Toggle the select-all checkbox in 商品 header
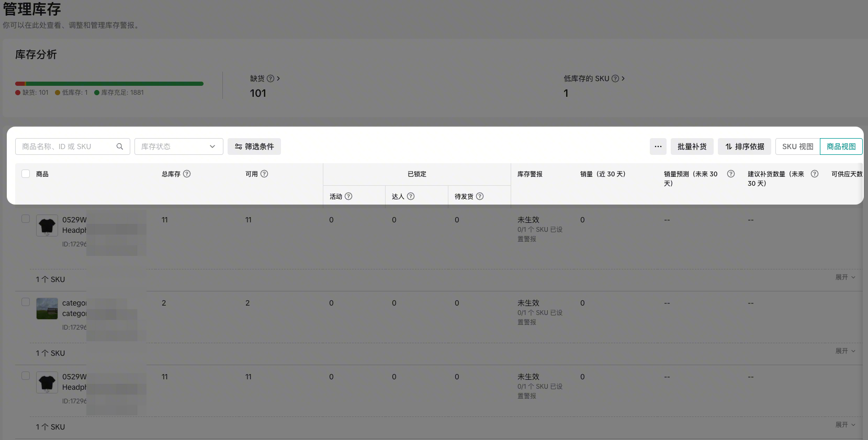Screen dimensions: 868x440 pyautogui.click(x=26, y=174)
